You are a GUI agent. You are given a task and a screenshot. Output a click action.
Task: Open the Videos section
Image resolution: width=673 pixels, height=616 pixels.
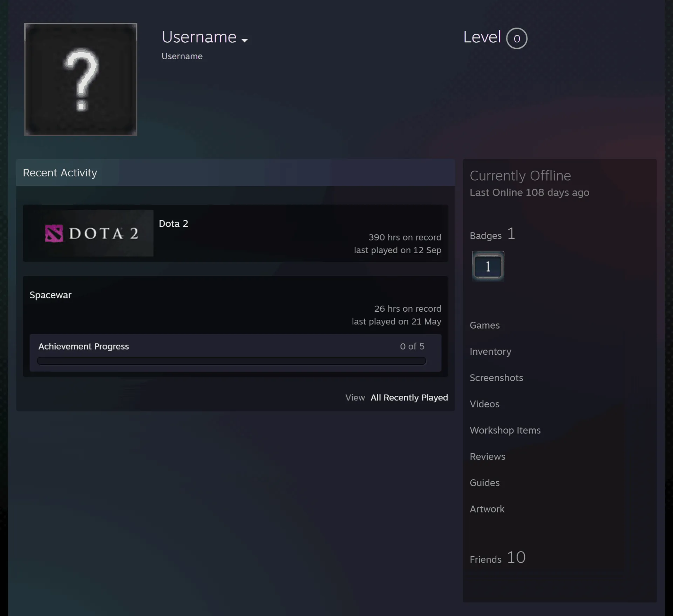click(484, 404)
